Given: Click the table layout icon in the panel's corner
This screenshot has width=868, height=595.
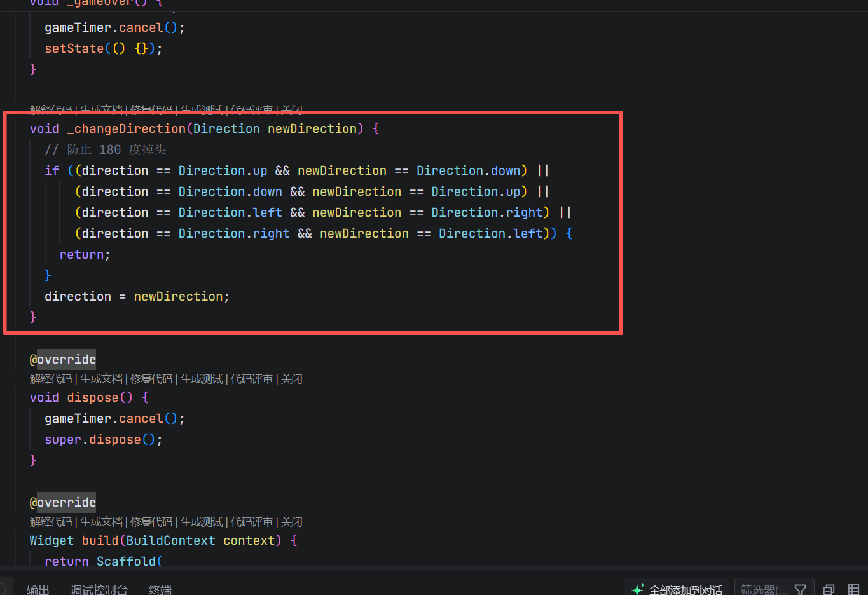Looking at the screenshot, I should click(x=854, y=590).
